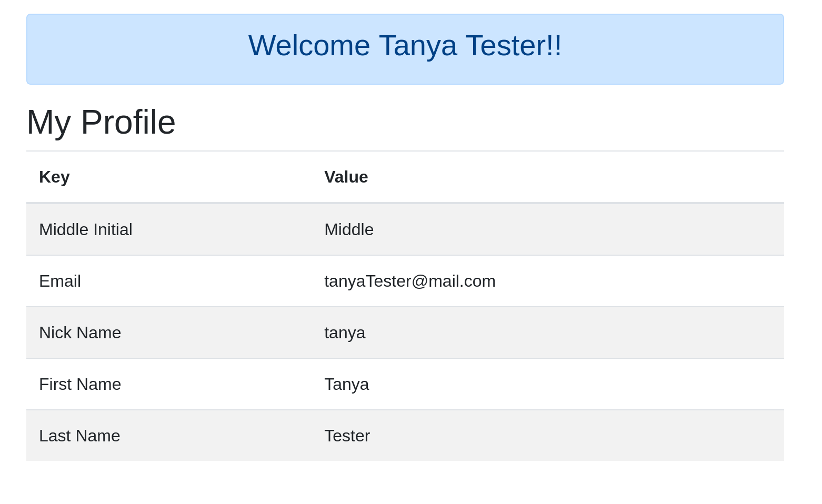Click "tanyaTester" username part of the email
822x504 pixels.
coord(367,281)
